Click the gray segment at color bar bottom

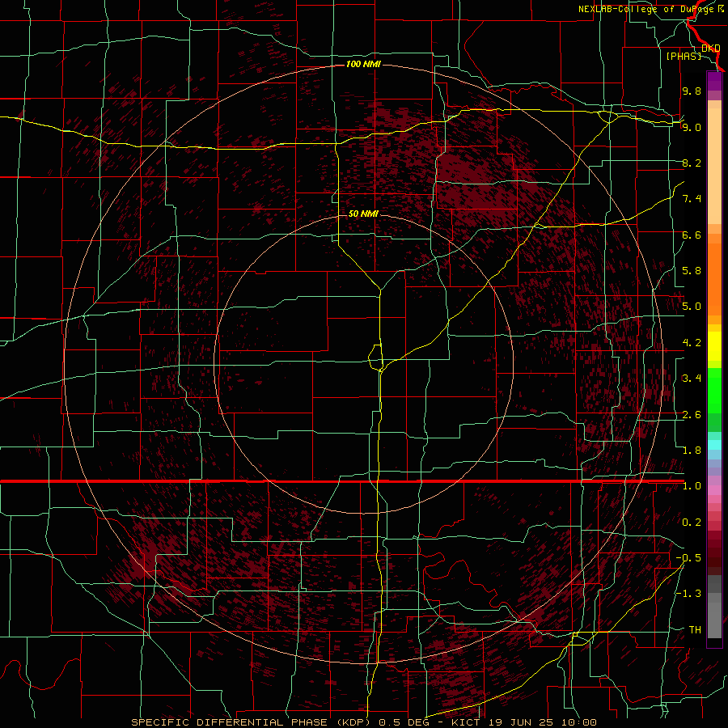click(x=714, y=620)
